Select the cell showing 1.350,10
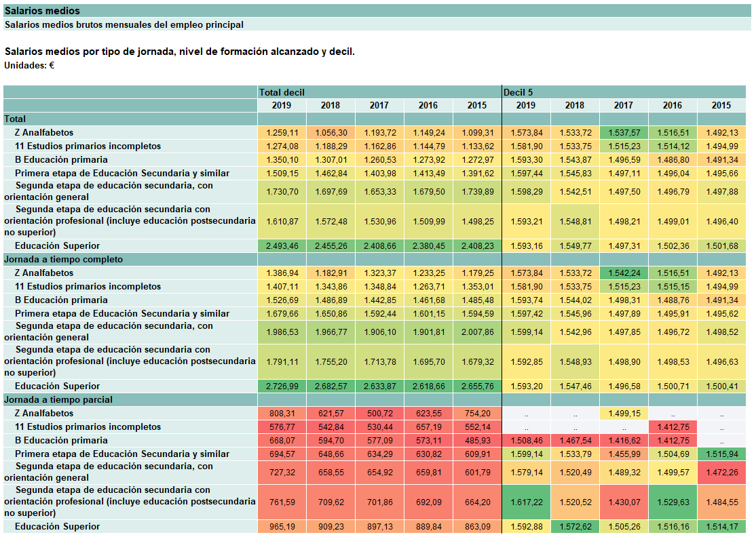The image size is (756, 537). 282,159
